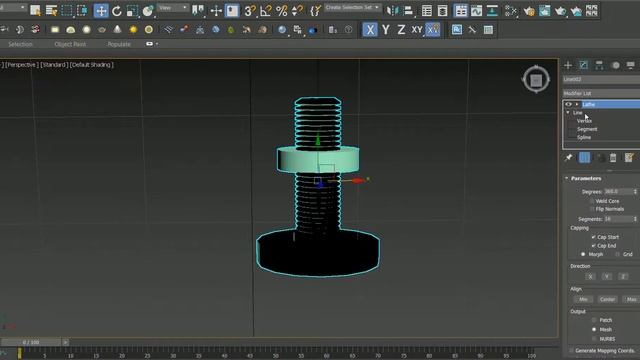Open Schematic View icon

[492, 11]
